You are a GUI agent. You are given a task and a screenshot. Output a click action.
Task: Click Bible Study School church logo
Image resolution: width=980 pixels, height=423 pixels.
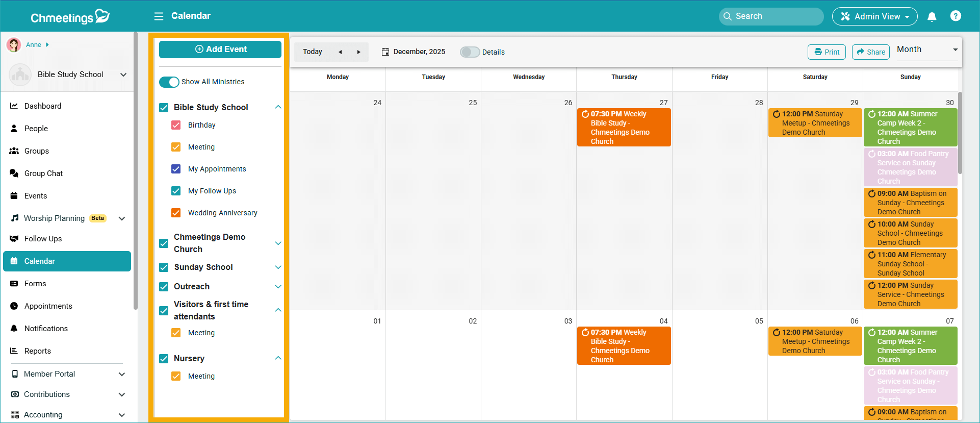coord(20,74)
